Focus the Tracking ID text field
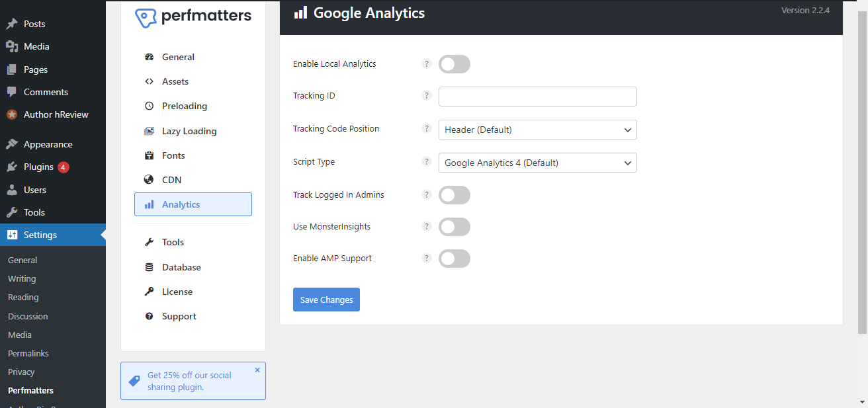Viewport: 868px width, 408px height. click(537, 97)
